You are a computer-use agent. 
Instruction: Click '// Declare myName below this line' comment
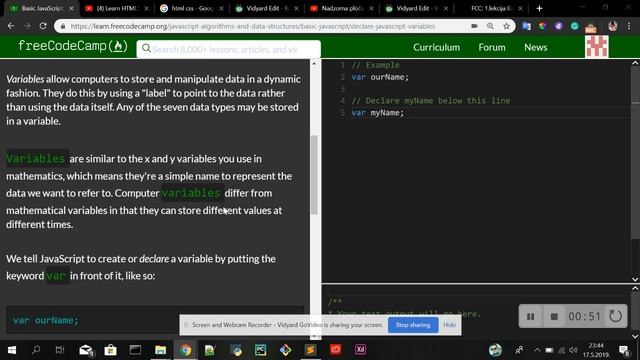(x=431, y=100)
